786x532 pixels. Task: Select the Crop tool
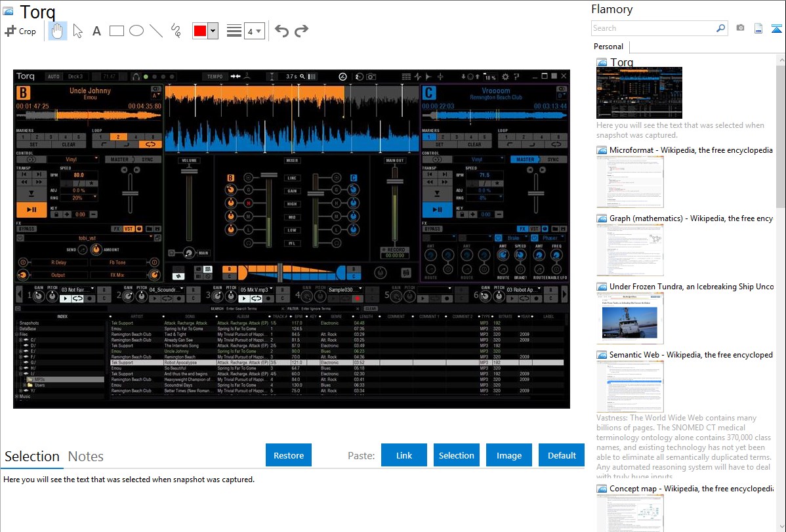20,31
